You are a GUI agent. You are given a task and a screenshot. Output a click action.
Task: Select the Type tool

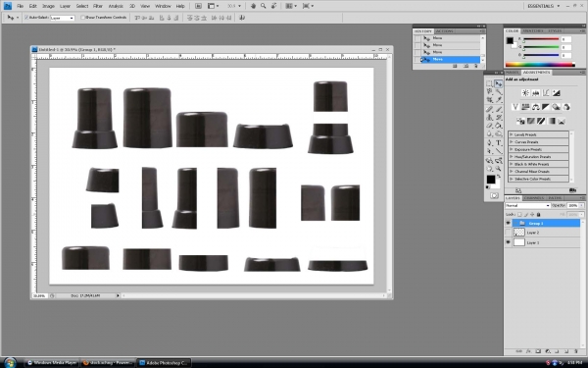click(x=499, y=142)
